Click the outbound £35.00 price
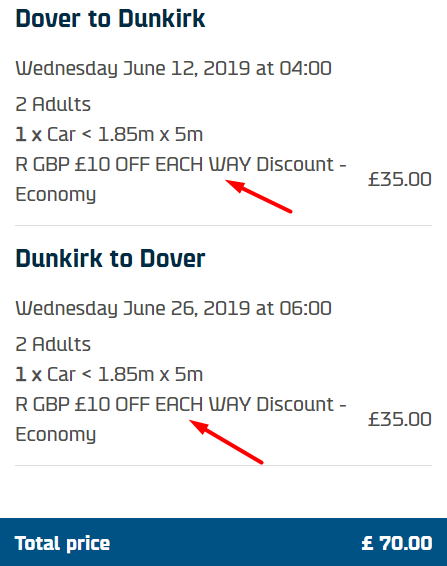 [x=400, y=179]
